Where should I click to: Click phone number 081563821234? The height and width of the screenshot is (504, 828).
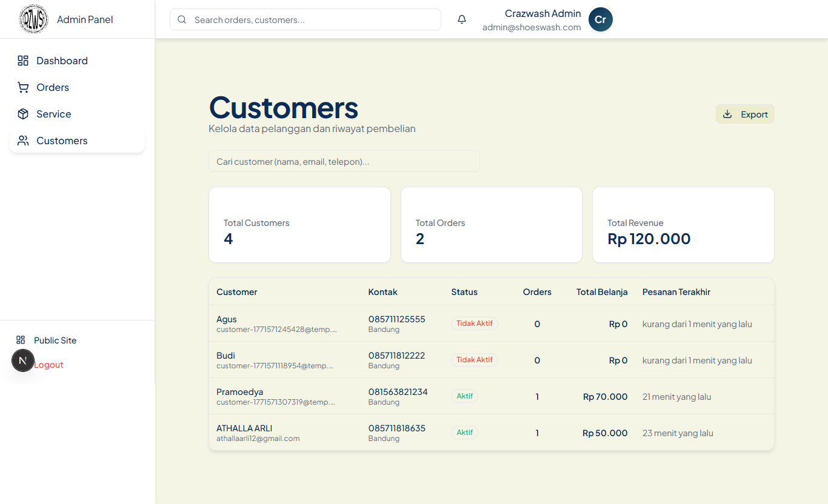click(398, 392)
